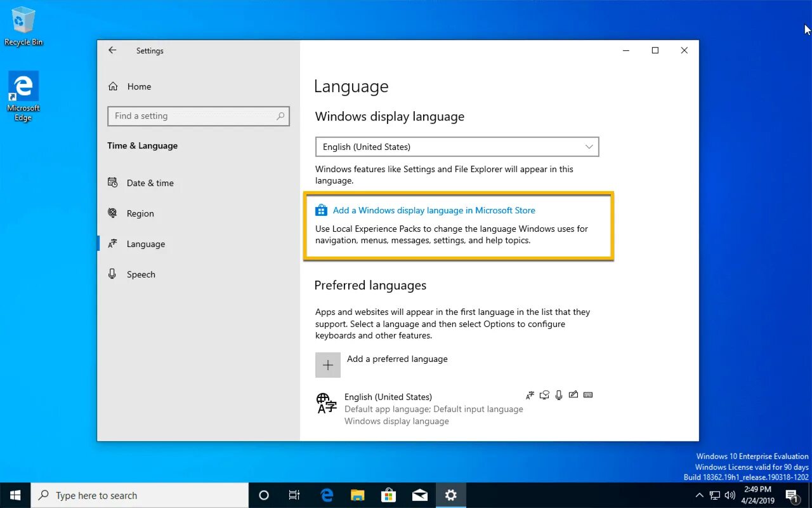This screenshot has width=812, height=508.
Task: Click the Region globe icon
Action: click(113, 213)
